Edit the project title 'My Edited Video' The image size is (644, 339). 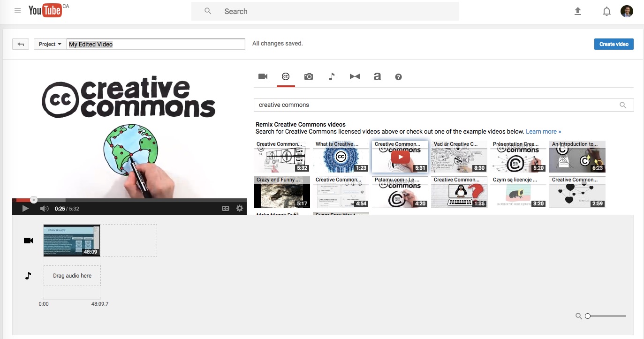[156, 44]
